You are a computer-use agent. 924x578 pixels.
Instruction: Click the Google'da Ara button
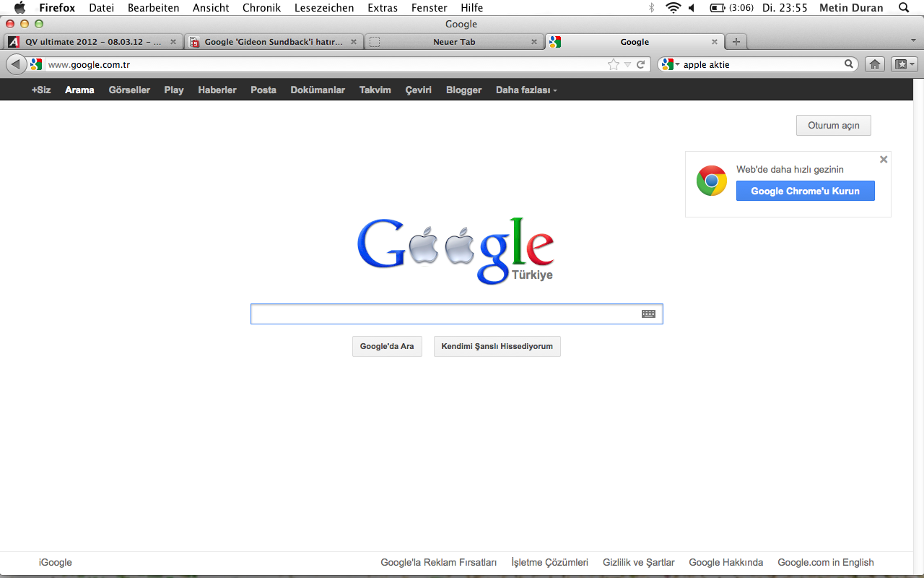(387, 346)
